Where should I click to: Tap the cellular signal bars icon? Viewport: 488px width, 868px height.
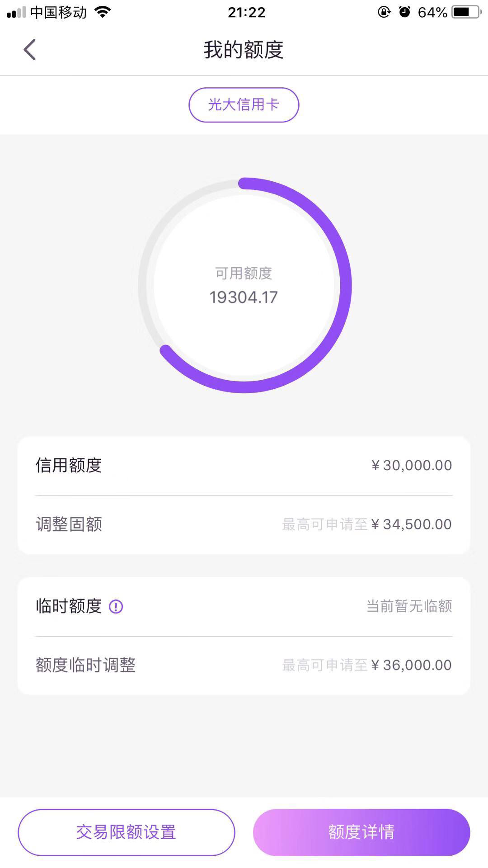(x=17, y=13)
